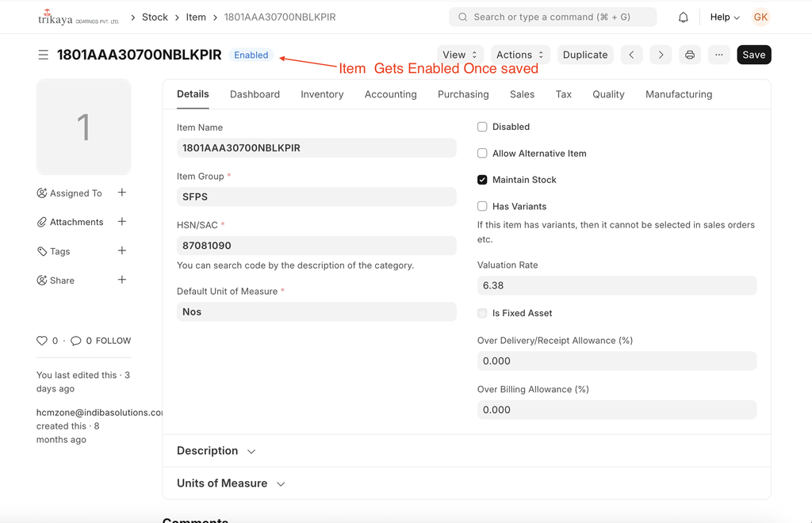Enable Allow Alternative Item
The width and height of the screenshot is (812, 523).
point(482,153)
